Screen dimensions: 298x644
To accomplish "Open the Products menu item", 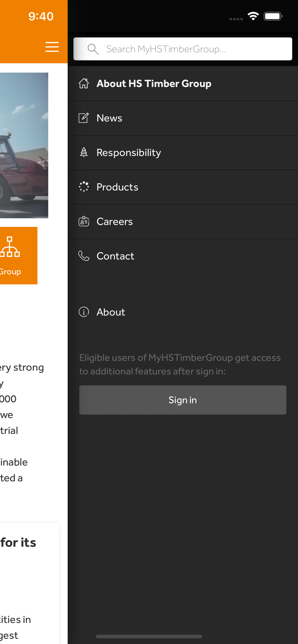I will pyautogui.click(x=183, y=187).
